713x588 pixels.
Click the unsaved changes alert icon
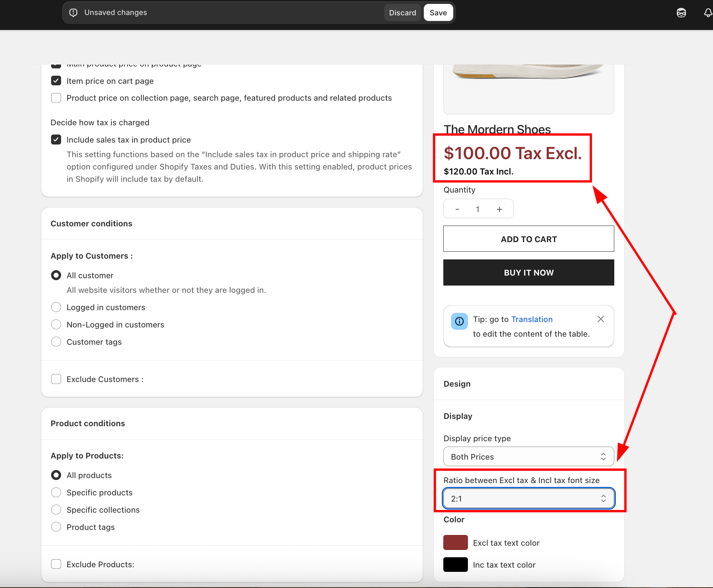pyautogui.click(x=73, y=13)
